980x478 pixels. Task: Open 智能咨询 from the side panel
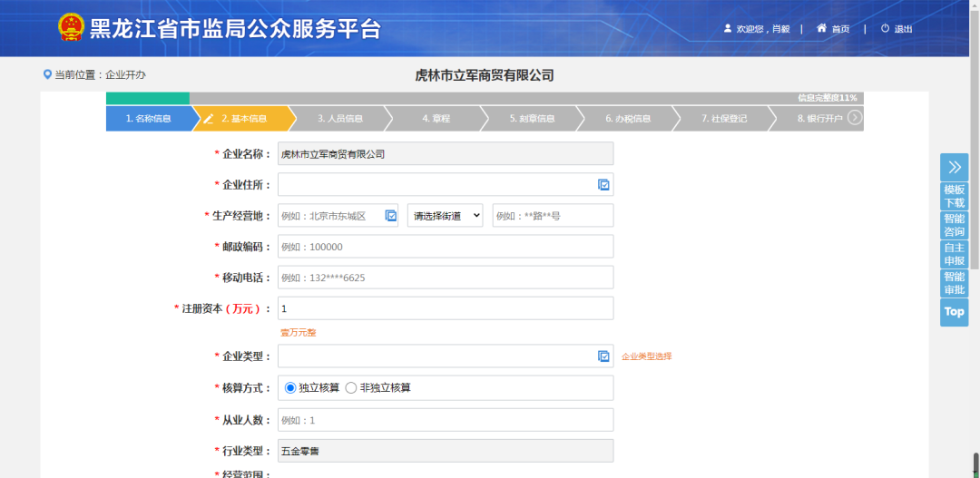(x=955, y=226)
